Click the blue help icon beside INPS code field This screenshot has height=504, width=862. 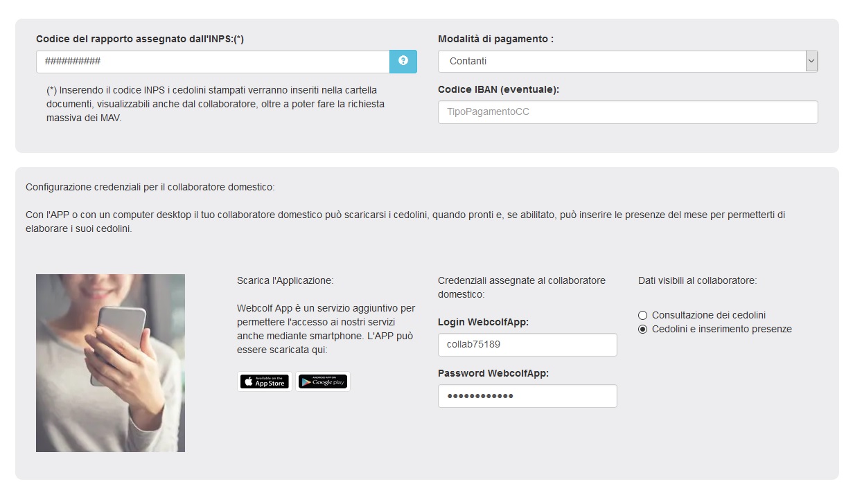coord(403,62)
